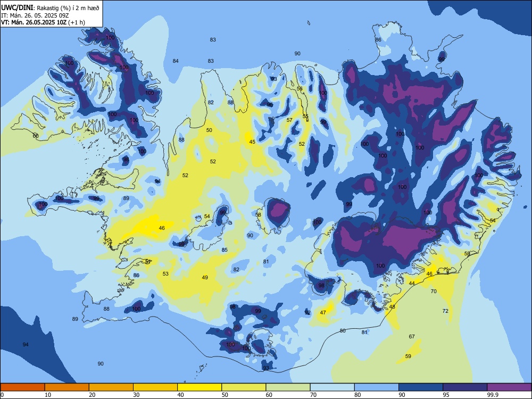The image size is (532, 399).
Task: Click the humidity value 56 on the map
Action: [x=300, y=88]
